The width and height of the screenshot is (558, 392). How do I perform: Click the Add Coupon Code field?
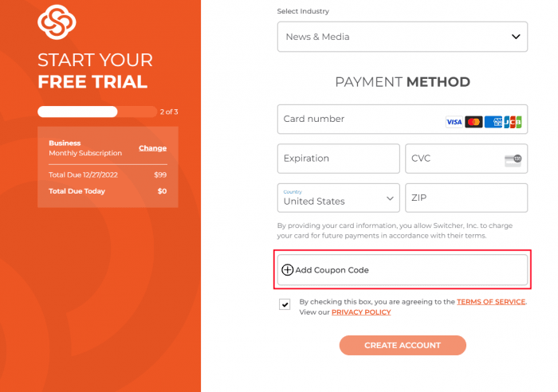pos(403,269)
